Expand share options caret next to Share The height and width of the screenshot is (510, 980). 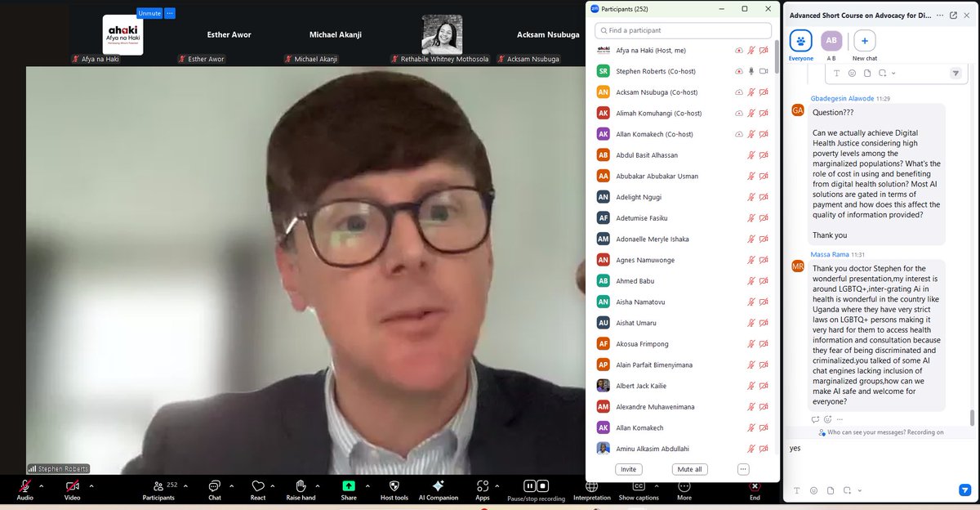click(367, 485)
